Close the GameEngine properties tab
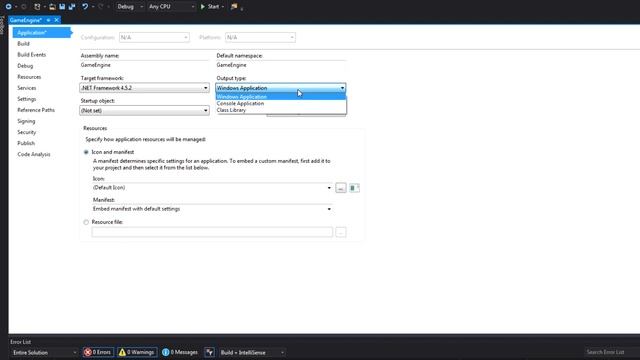Image resolution: width=640 pixels, height=360 pixels. coord(57,20)
